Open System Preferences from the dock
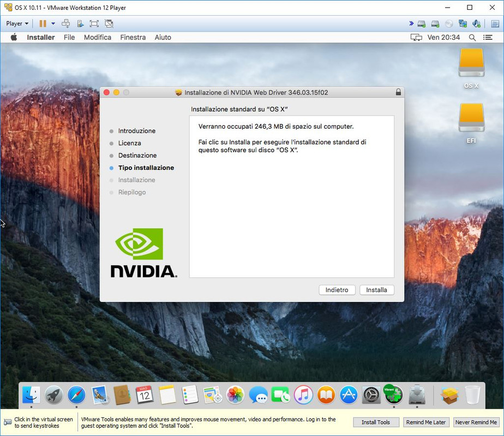504x436 pixels. tap(371, 395)
